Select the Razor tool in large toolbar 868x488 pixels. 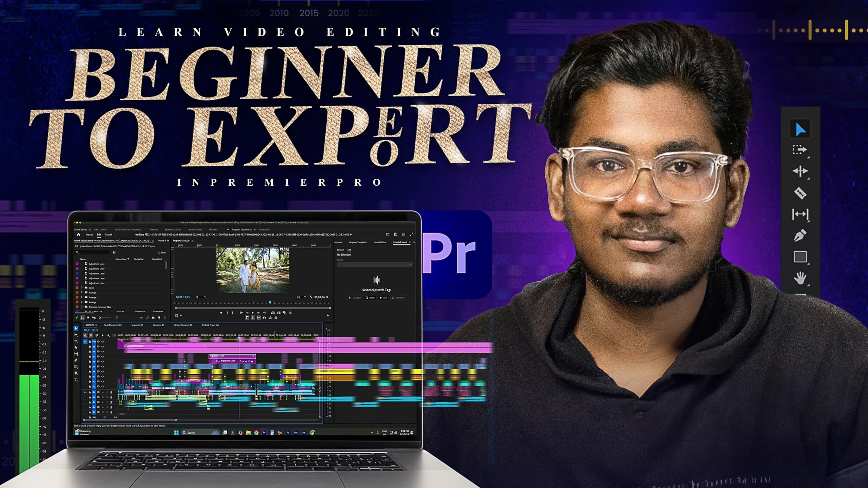(x=800, y=193)
